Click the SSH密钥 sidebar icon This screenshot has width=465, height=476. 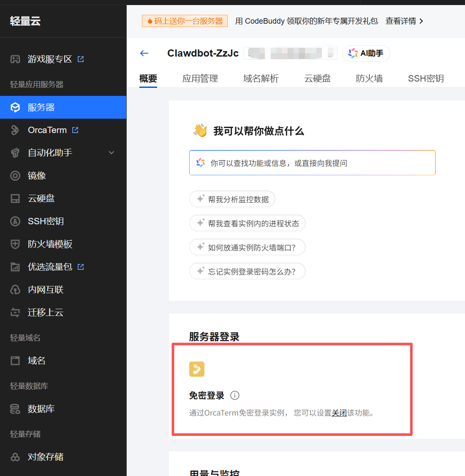(x=15, y=221)
